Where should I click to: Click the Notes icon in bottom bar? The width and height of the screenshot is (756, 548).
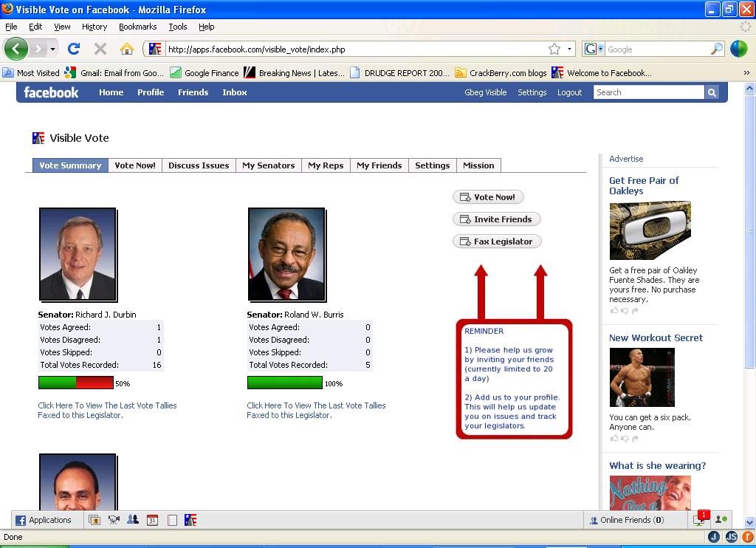click(171, 520)
